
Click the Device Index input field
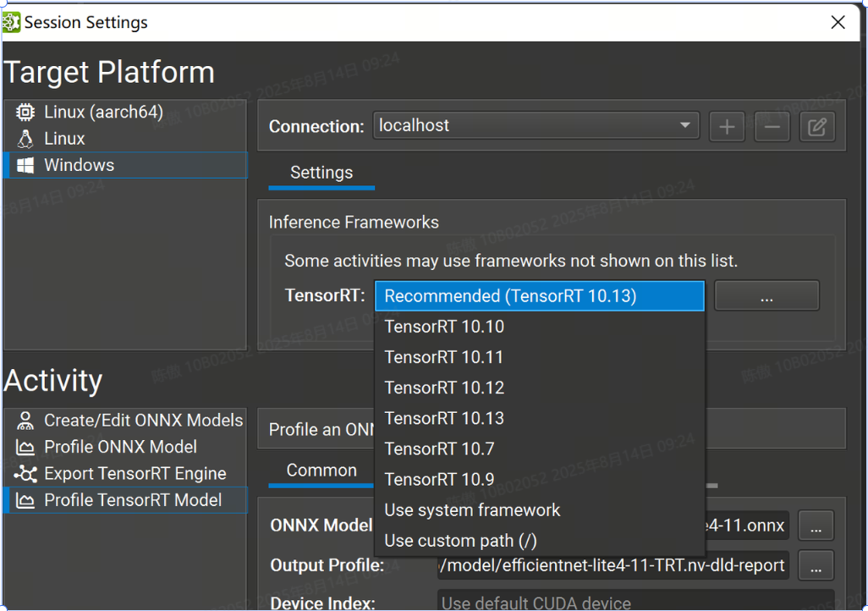tap(635, 601)
